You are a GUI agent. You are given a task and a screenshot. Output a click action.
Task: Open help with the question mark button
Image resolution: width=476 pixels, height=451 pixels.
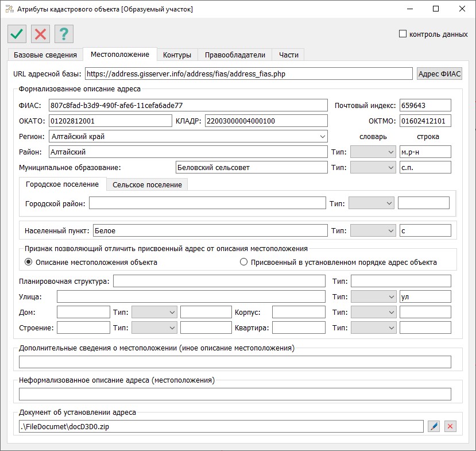64,34
